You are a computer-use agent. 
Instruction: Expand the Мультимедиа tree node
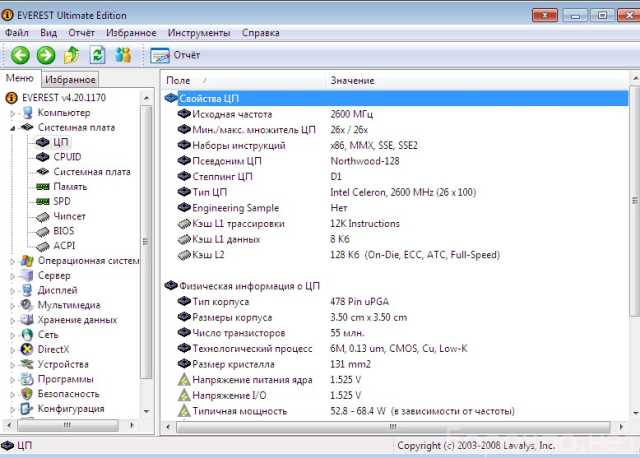click(x=13, y=305)
